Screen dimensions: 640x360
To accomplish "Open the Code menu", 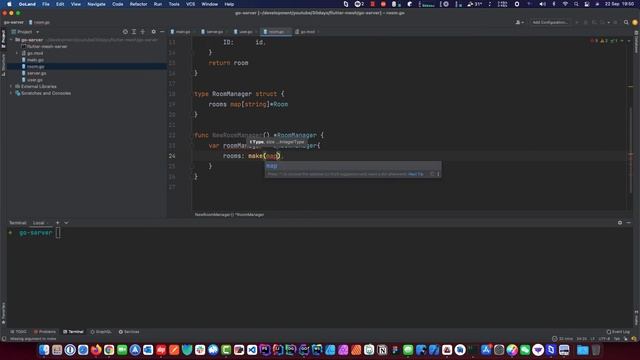I will 118,4.
